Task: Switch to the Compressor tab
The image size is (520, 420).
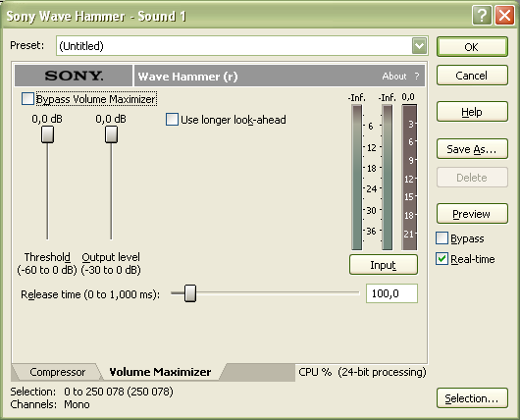Action: 57,372
